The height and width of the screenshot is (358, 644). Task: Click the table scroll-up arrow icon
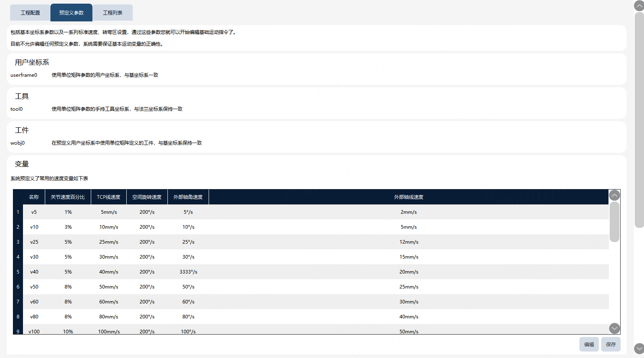[x=615, y=196]
